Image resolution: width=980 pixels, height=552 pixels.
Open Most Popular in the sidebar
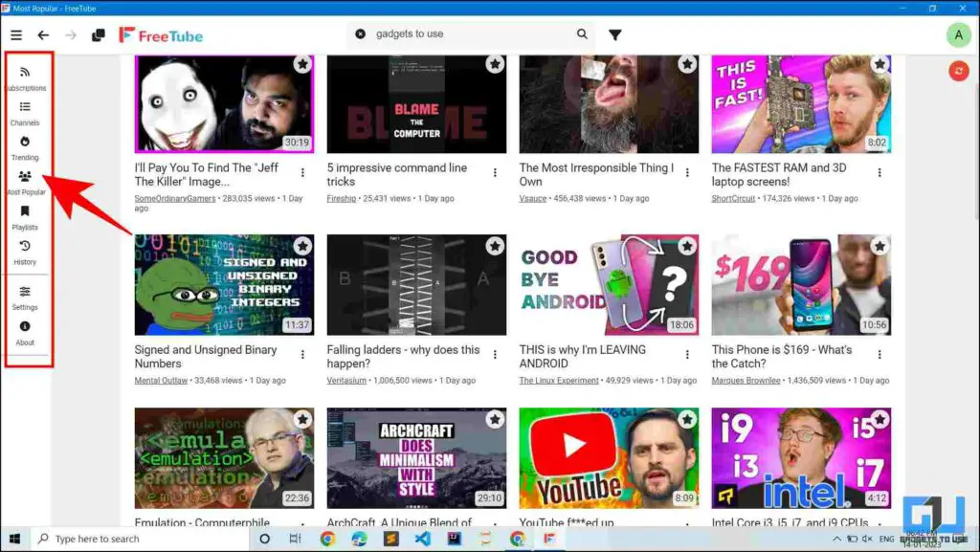(25, 184)
